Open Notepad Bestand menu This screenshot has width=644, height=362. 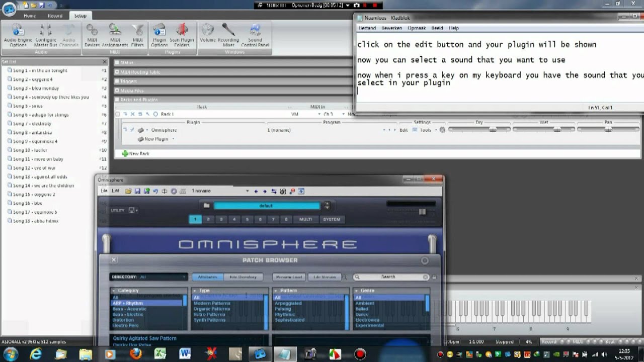(x=367, y=28)
